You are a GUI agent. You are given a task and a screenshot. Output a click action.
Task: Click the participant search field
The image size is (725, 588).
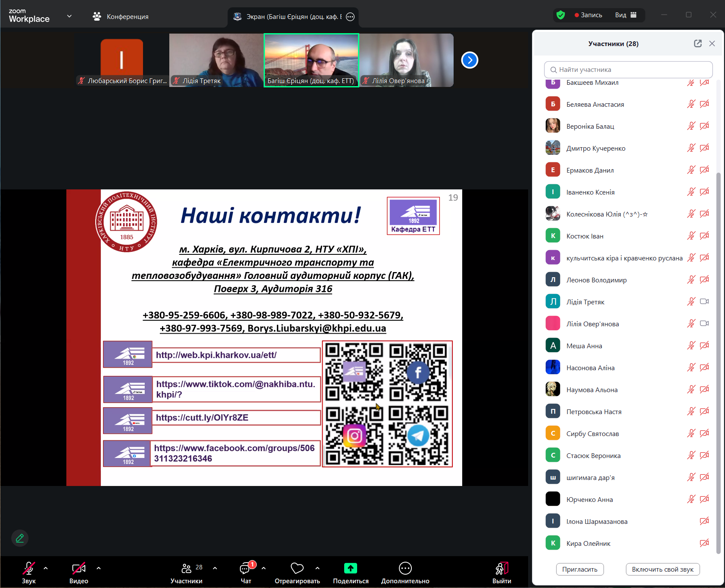pos(628,70)
